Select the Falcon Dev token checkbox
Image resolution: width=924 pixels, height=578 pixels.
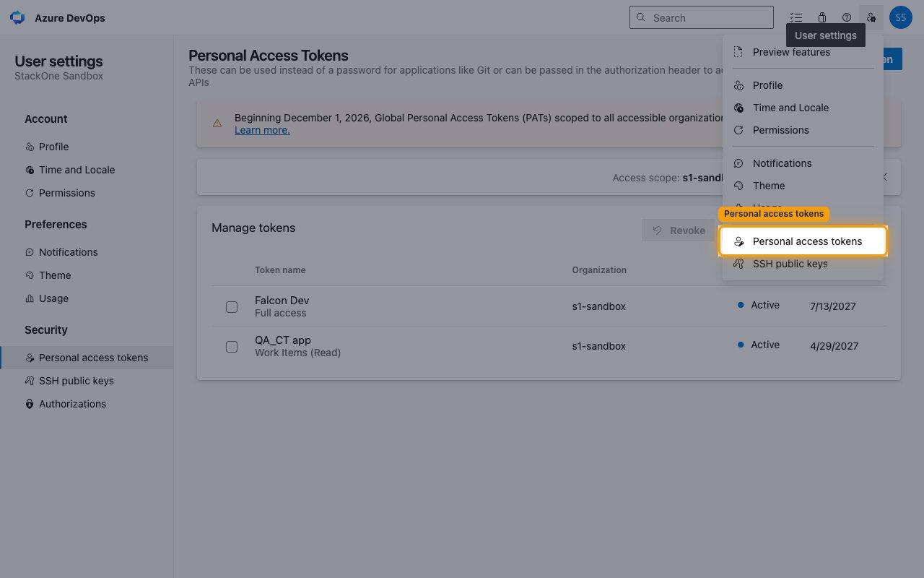232,307
